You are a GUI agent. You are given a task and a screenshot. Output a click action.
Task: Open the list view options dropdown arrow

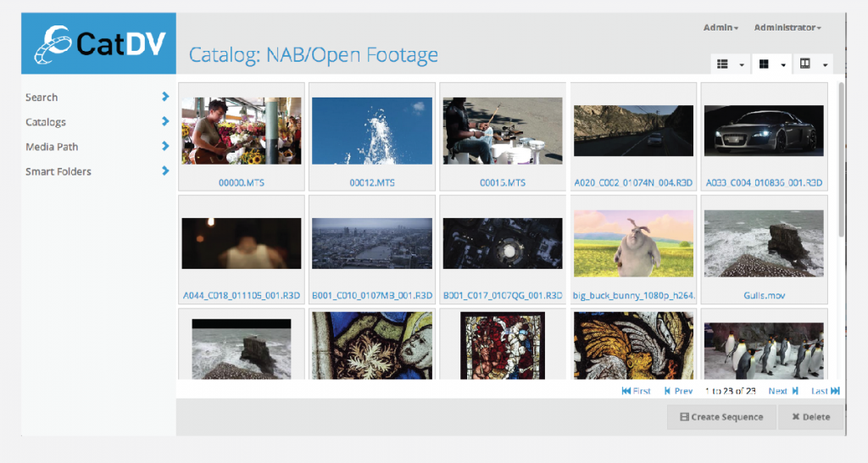click(x=742, y=65)
